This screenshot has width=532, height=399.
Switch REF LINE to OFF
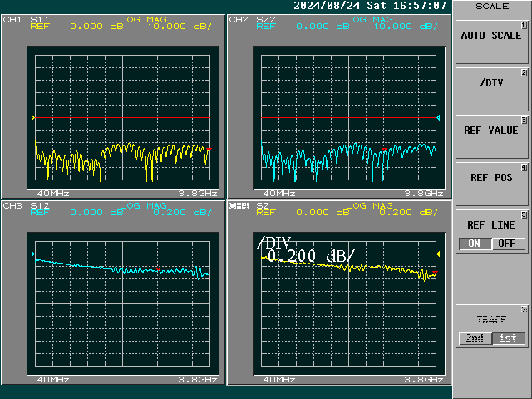pos(508,244)
